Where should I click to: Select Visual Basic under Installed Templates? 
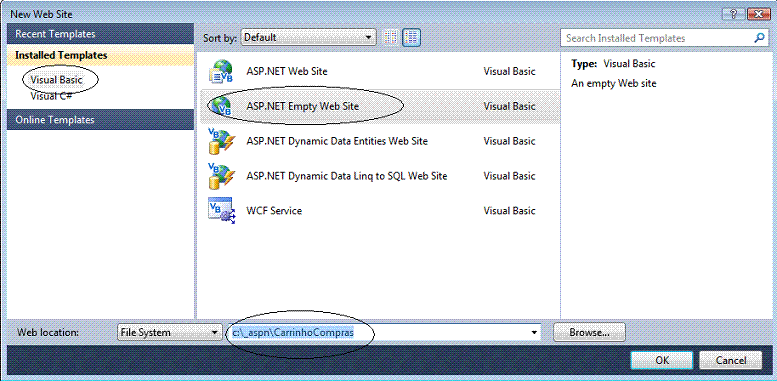click(56, 79)
